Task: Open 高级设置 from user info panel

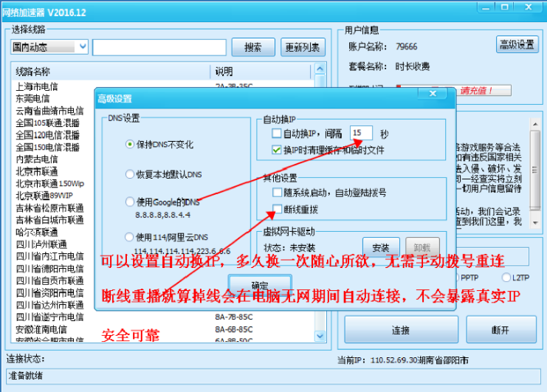Action: 517,44
